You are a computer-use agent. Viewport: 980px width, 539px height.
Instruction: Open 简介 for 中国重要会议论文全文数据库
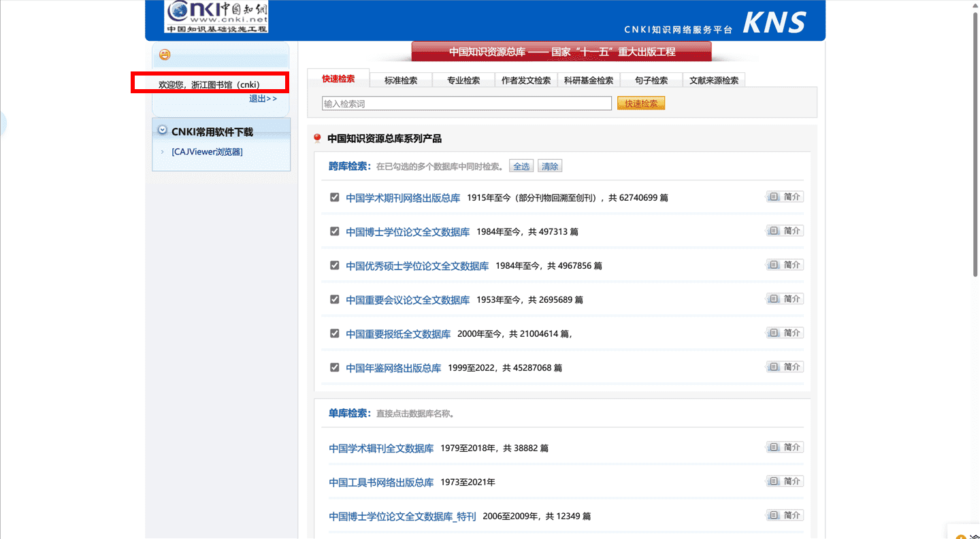click(785, 299)
